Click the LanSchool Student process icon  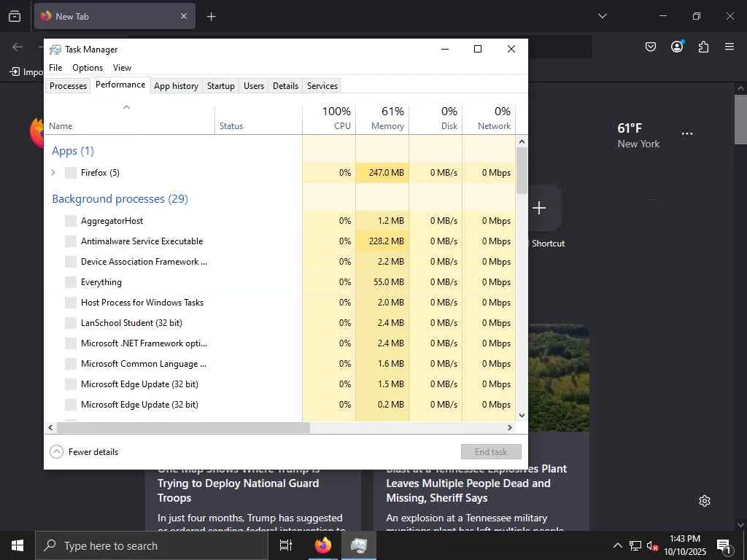pyautogui.click(x=71, y=323)
